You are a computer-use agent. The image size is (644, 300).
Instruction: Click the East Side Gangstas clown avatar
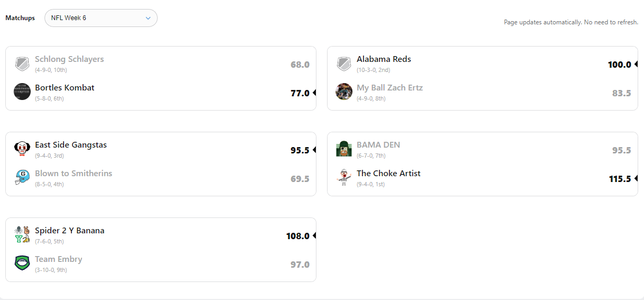pyautogui.click(x=22, y=149)
